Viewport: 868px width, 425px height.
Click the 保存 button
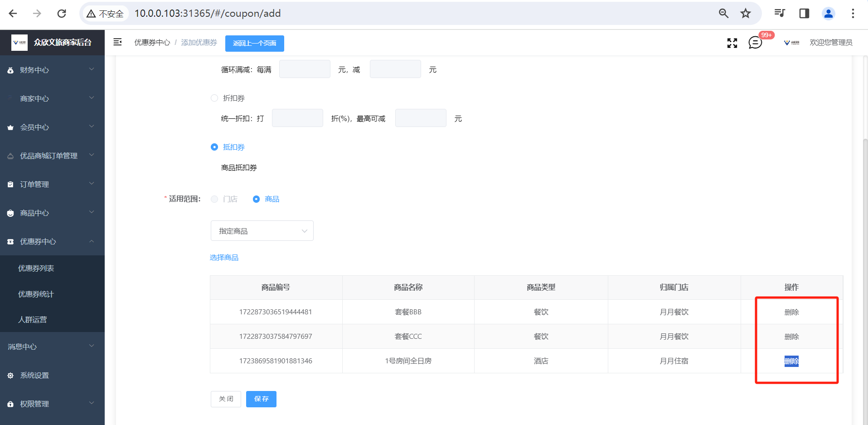[261, 399]
